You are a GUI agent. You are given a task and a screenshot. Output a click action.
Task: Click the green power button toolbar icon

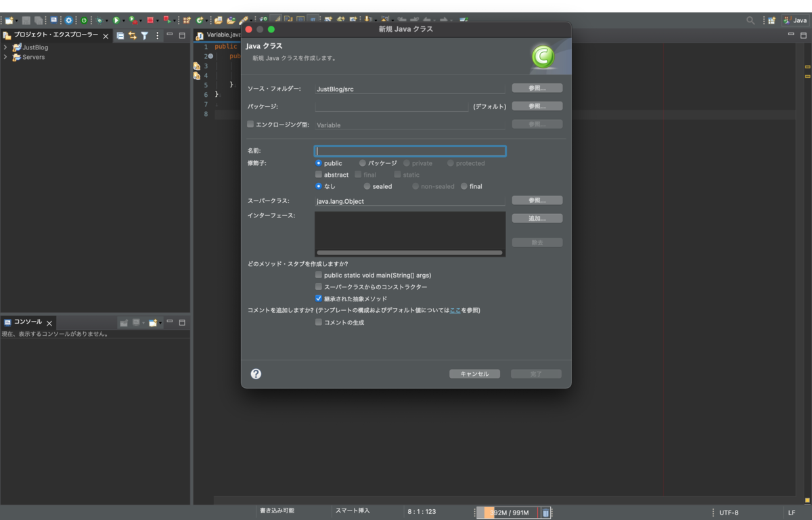coord(84,20)
